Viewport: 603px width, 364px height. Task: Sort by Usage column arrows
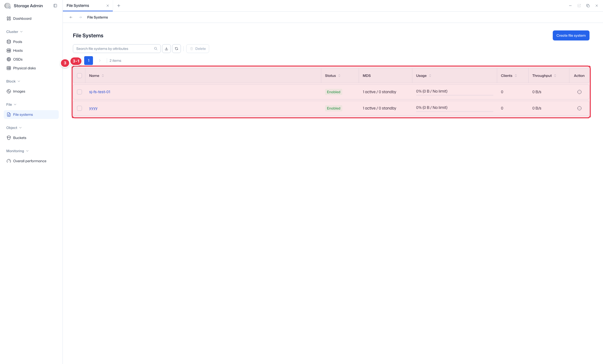click(x=430, y=76)
